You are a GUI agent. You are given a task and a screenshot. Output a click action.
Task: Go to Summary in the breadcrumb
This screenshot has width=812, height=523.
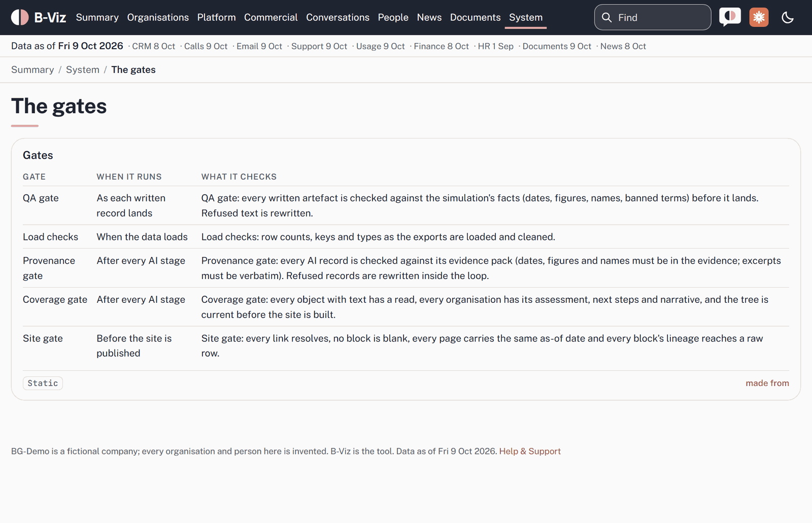click(32, 69)
